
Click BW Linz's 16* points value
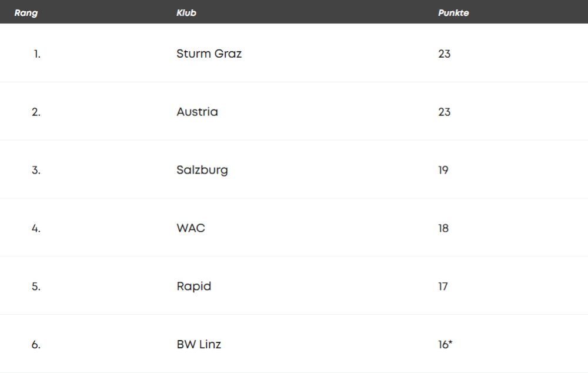tap(445, 345)
